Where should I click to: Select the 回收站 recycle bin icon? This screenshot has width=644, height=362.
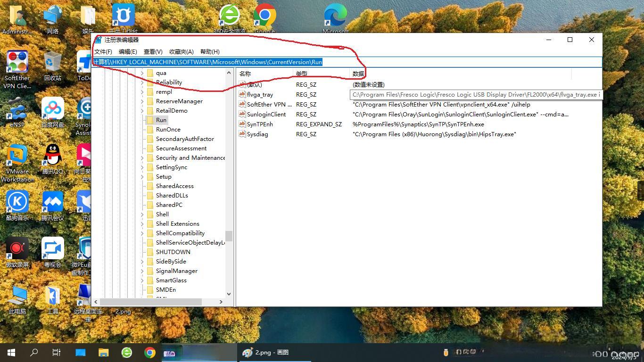click(x=53, y=66)
